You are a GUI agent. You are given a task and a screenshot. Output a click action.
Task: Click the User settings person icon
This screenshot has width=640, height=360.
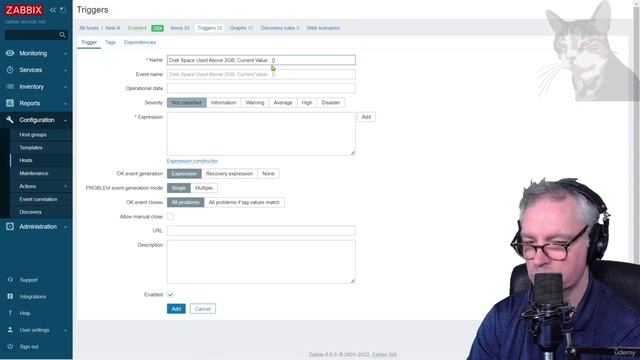point(10,330)
